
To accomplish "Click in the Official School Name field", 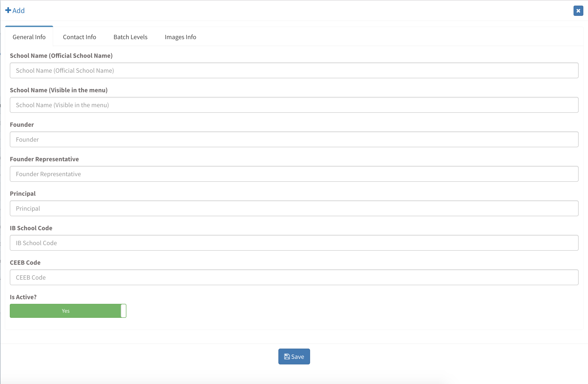I will click(294, 71).
